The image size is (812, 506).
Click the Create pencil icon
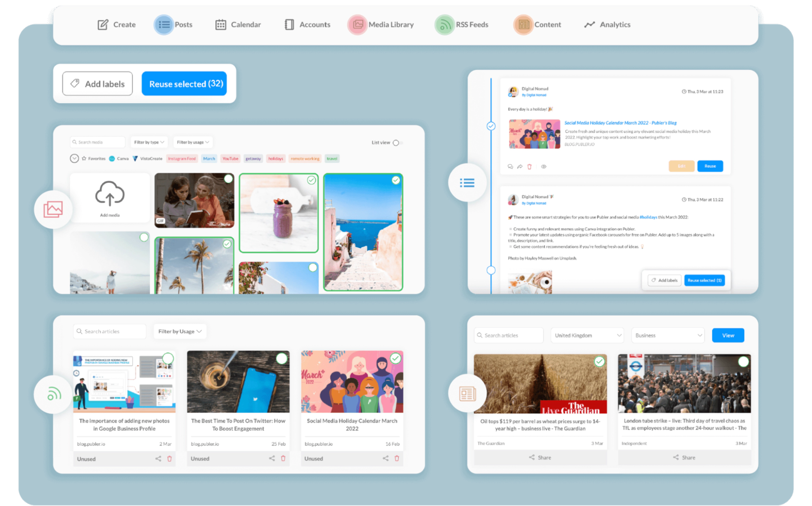pyautogui.click(x=103, y=25)
